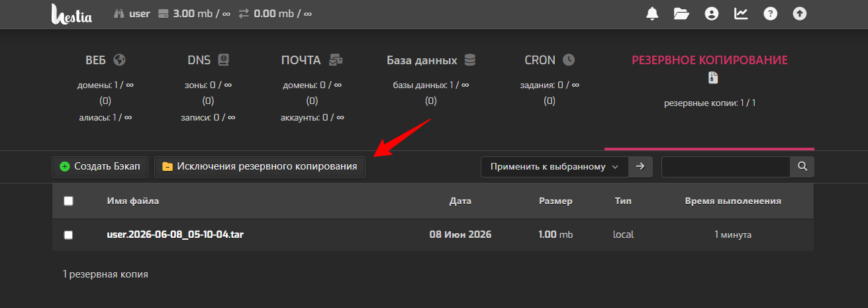Click the 0.00 mb bandwidth usage text
The image size is (868, 308).
[x=282, y=13]
